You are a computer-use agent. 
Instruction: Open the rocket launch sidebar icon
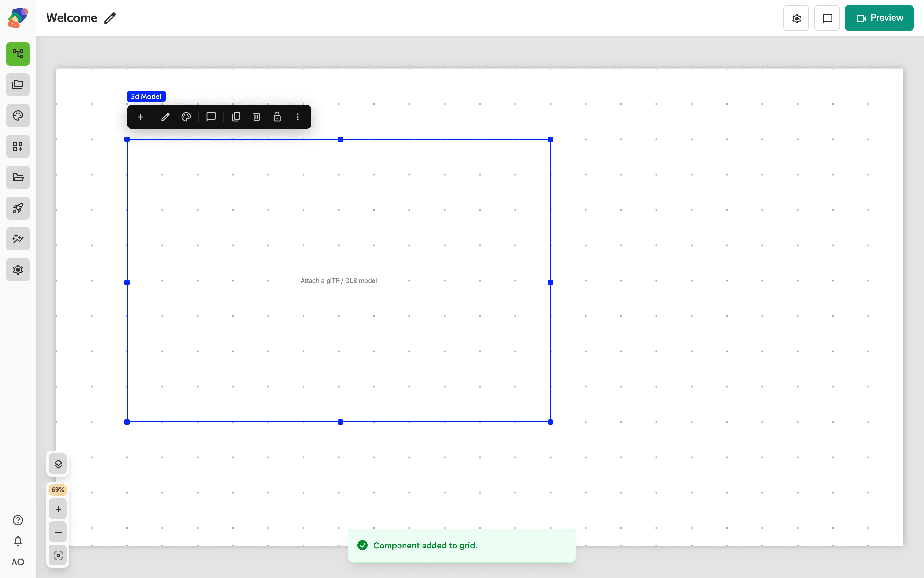pos(18,208)
